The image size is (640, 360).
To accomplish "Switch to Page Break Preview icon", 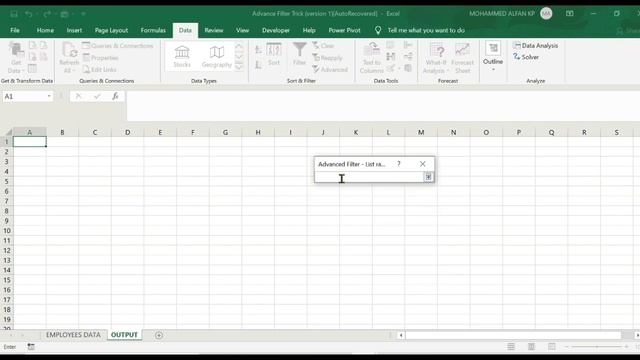I will (551, 347).
